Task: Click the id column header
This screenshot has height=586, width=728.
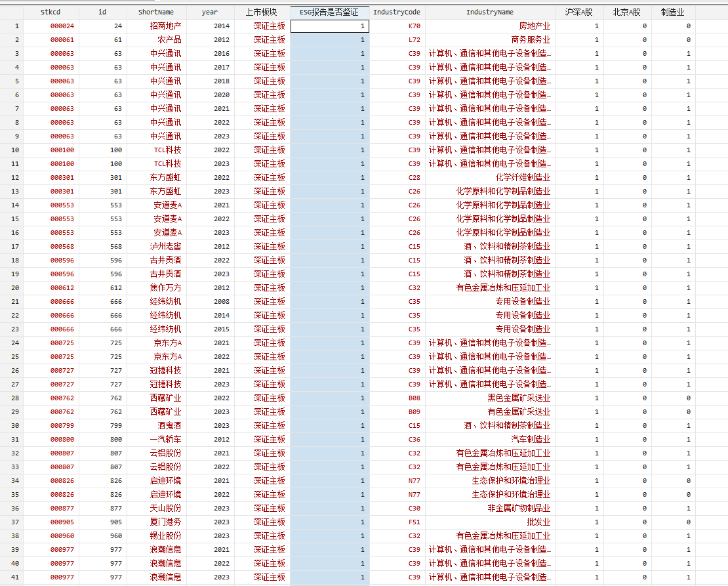Action: pyautogui.click(x=102, y=12)
